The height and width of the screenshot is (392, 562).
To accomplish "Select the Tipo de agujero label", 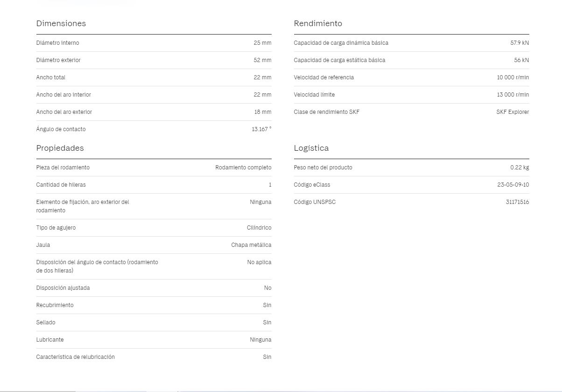I will click(56, 228).
